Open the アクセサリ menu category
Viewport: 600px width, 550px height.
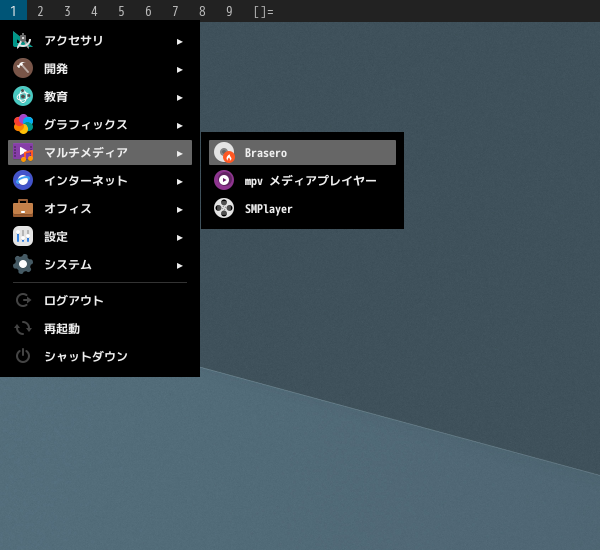coord(100,41)
